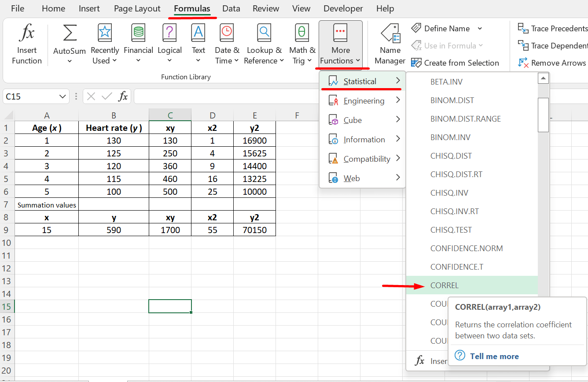Select CORREL from the Statistical function list
The image size is (588, 382).
click(x=445, y=285)
